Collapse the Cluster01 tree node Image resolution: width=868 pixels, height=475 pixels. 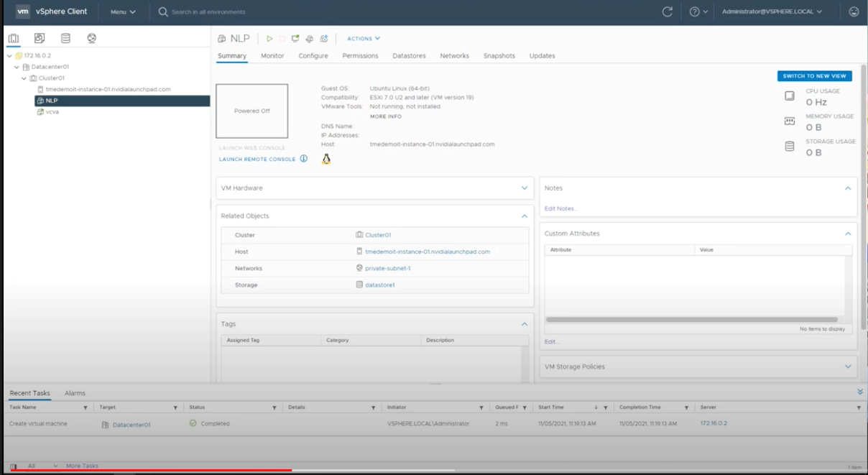click(24, 78)
